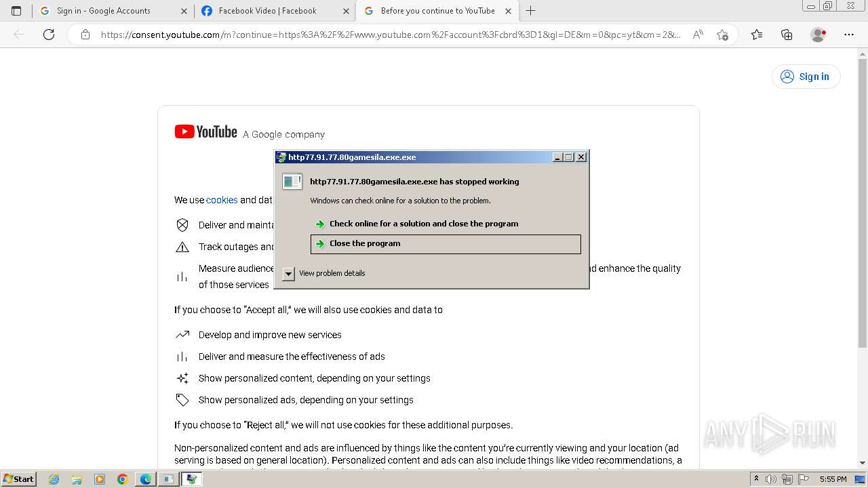Open the tab actions menu icon

[x=16, y=11]
